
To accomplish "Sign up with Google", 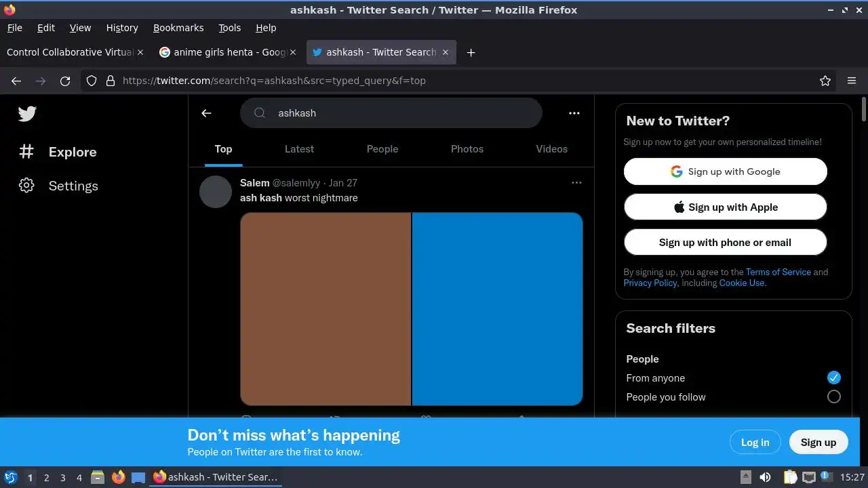I will [726, 171].
